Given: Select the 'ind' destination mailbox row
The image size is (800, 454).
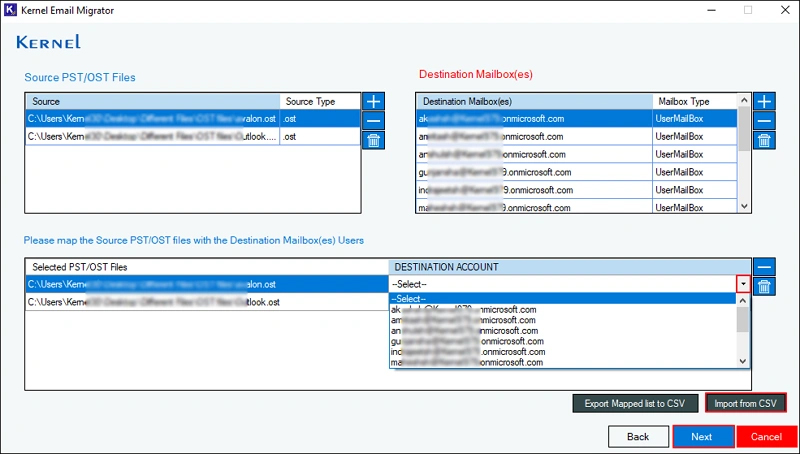Looking at the screenshot, I should 577,190.
